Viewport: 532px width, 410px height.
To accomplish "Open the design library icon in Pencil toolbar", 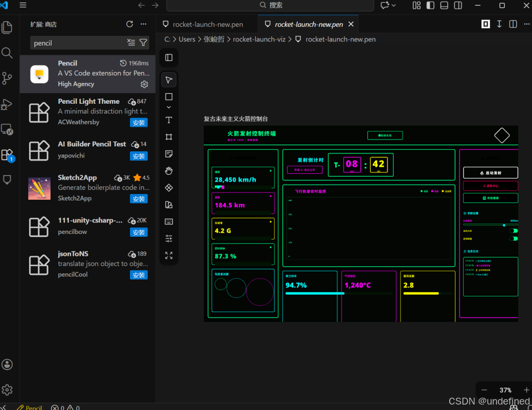I will tap(169, 204).
